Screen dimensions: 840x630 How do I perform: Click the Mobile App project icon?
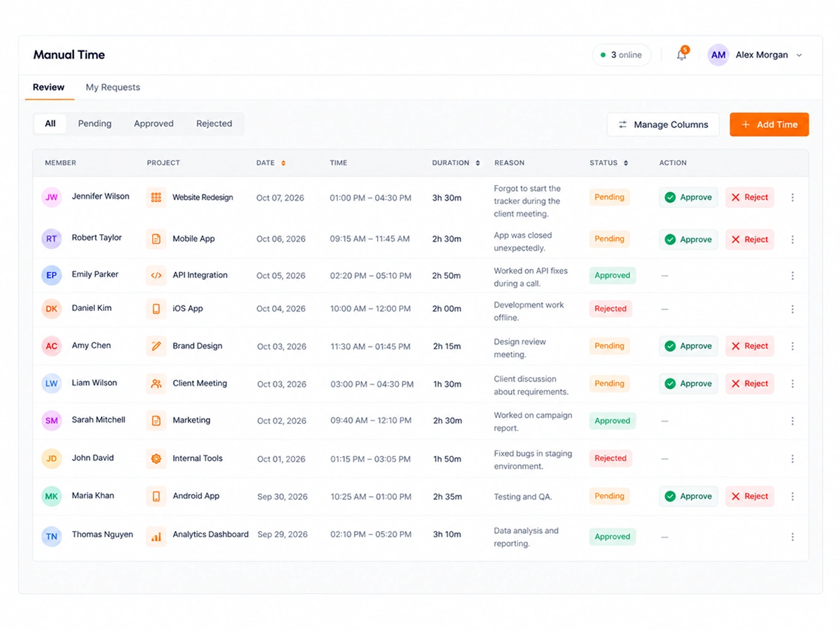click(156, 239)
